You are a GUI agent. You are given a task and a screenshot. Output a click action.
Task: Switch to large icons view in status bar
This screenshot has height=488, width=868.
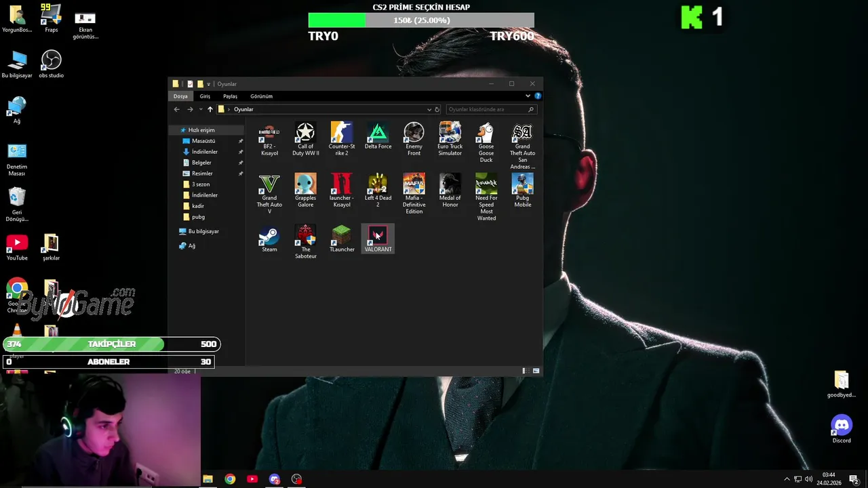[536, 371]
